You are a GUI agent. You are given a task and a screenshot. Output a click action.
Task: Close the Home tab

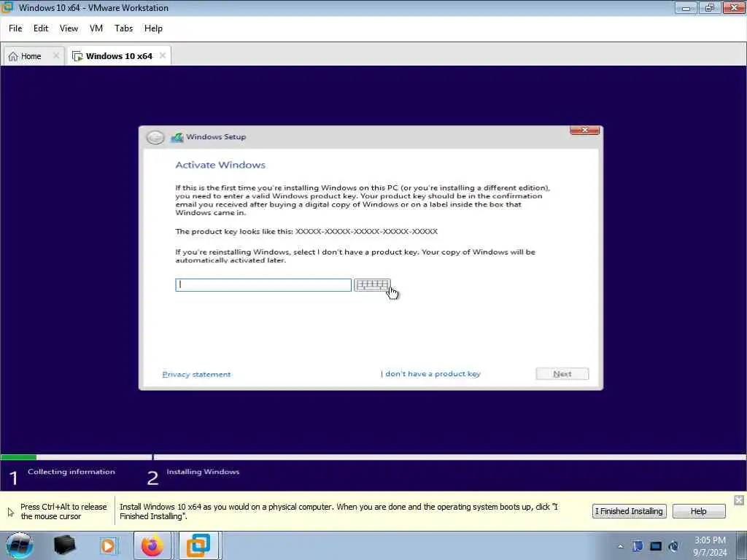[56, 55]
